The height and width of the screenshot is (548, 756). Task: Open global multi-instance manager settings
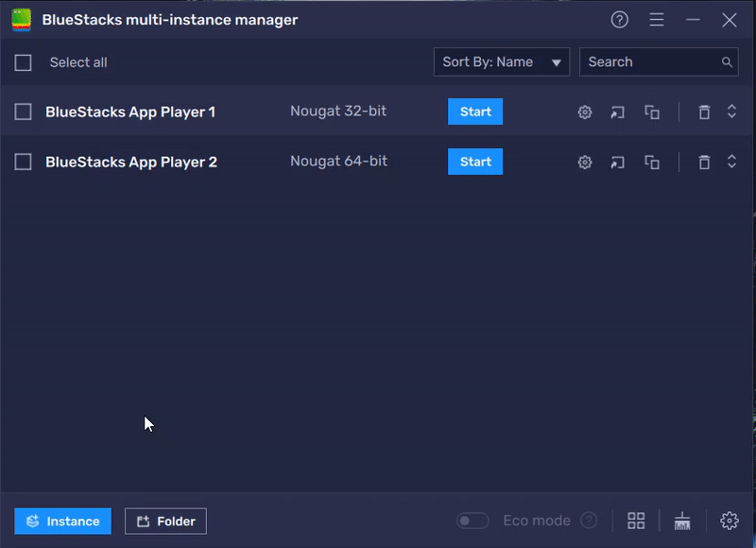[729, 520]
